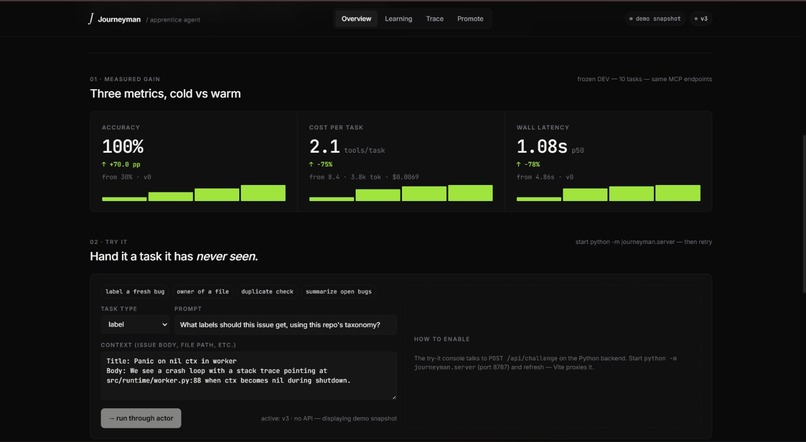Go to the Trace tab
Viewport: 806px width, 442px height.
[434, 19]
